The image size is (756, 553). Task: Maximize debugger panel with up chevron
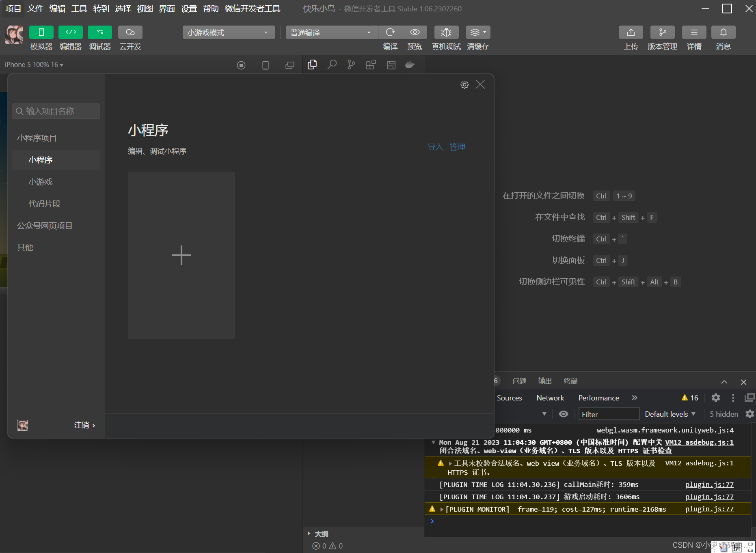(x=724, y=382)
